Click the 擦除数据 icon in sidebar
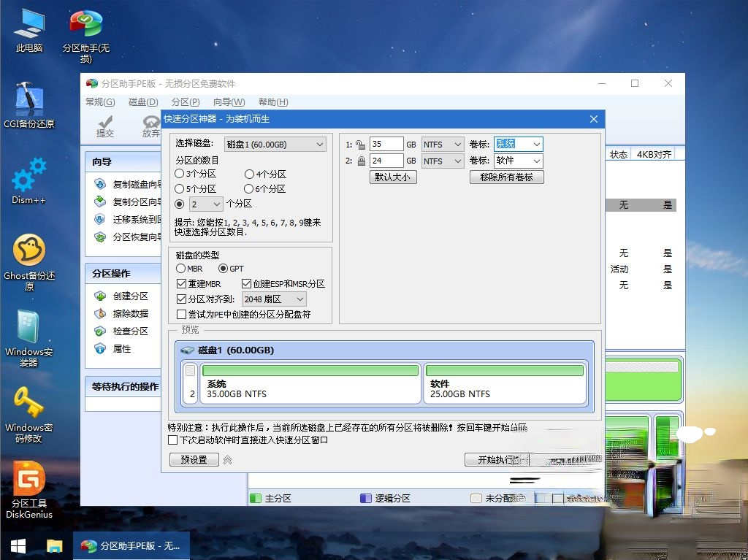 tap(99, 313)
